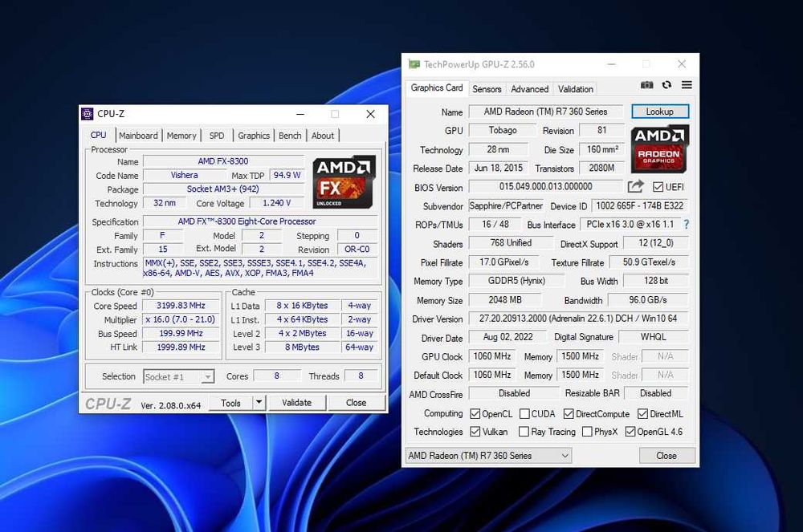Click the CPU-Z title bar icon
This screenshot has width=803, height=532.
tap(88, 114)
